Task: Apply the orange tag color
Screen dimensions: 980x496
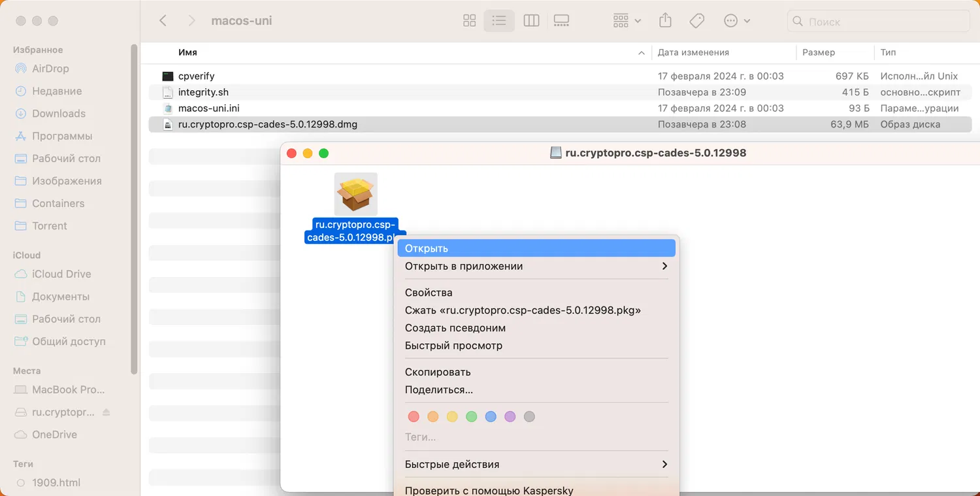Action: tap(433, 416)
